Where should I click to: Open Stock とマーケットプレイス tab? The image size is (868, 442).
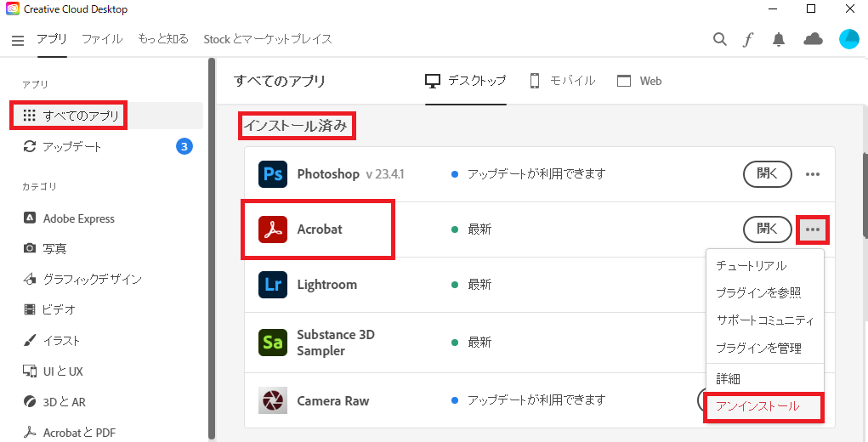(268, 39)
